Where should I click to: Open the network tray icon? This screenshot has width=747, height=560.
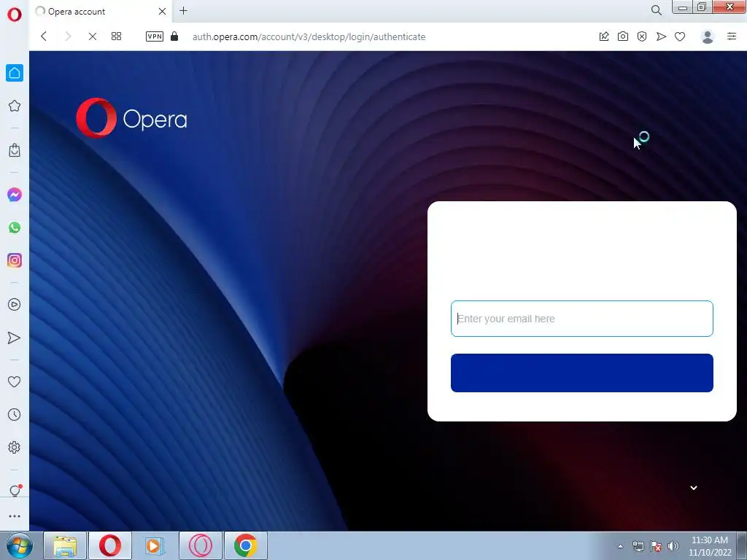638,546
